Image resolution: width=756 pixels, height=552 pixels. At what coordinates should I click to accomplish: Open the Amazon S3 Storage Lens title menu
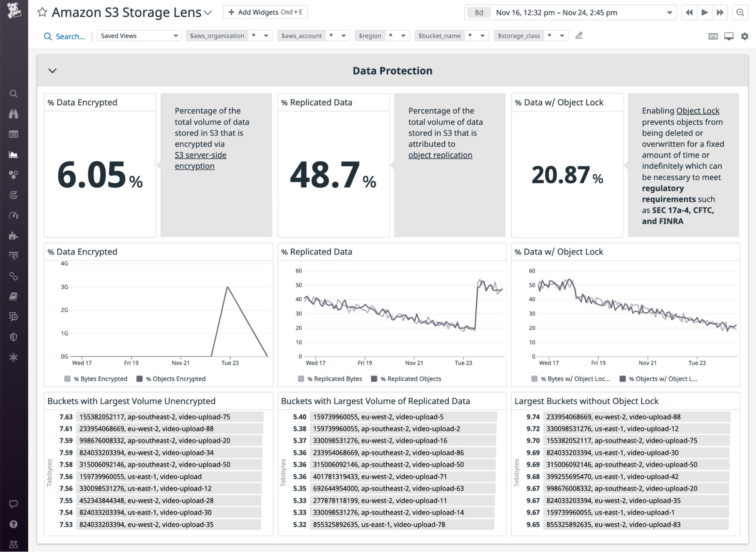point(207,12)
